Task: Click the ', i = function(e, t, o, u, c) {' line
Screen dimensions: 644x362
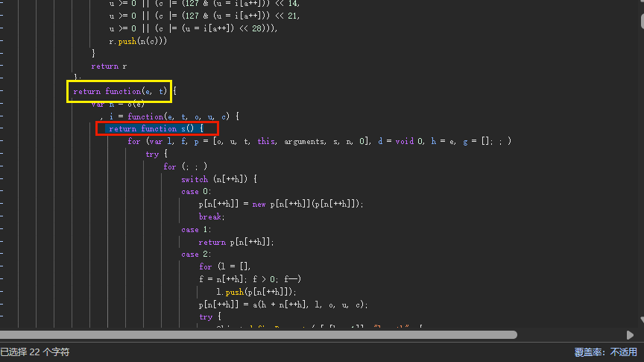Action: pyautogui.click(x=170, y=116)
